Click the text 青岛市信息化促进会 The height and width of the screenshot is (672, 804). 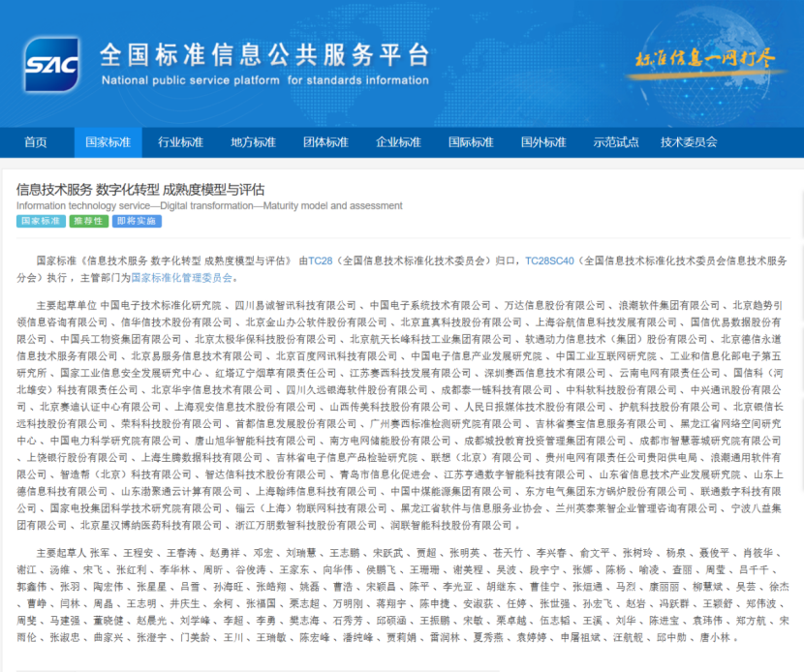pos(386,474)
